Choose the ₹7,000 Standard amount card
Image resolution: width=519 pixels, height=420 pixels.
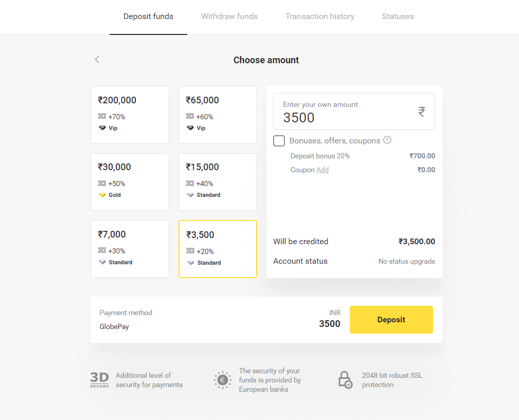click(x=130, y=249)
